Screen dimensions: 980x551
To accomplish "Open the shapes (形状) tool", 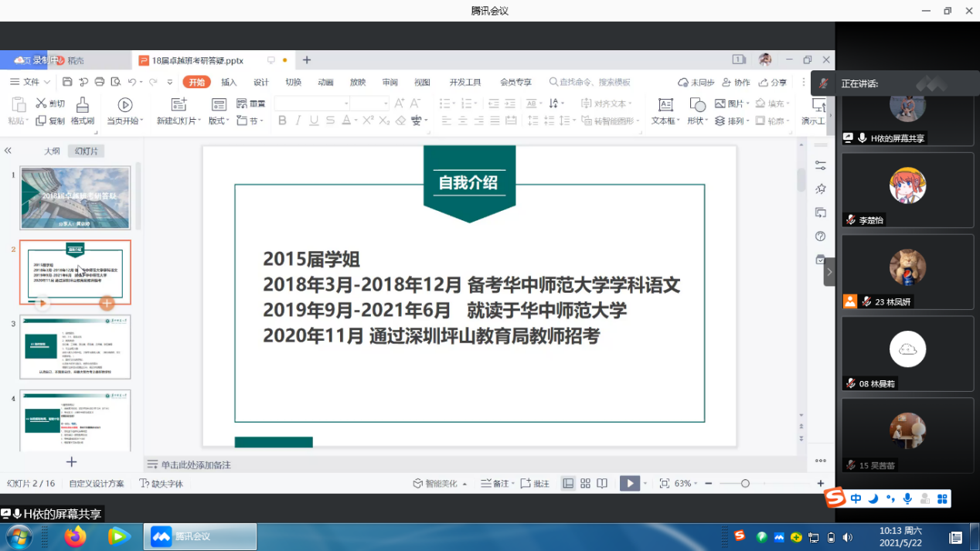I will (697, 111).
